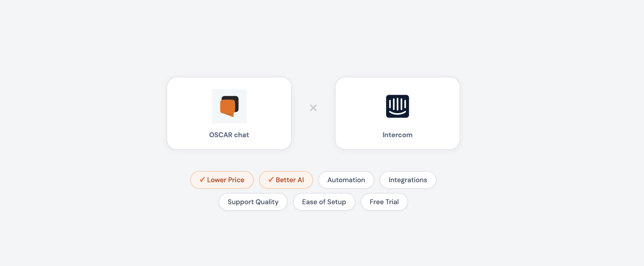Click the X separator between the two logos
Image resolution: width=644 pixels, height=266 pixels.
(313, 108)
